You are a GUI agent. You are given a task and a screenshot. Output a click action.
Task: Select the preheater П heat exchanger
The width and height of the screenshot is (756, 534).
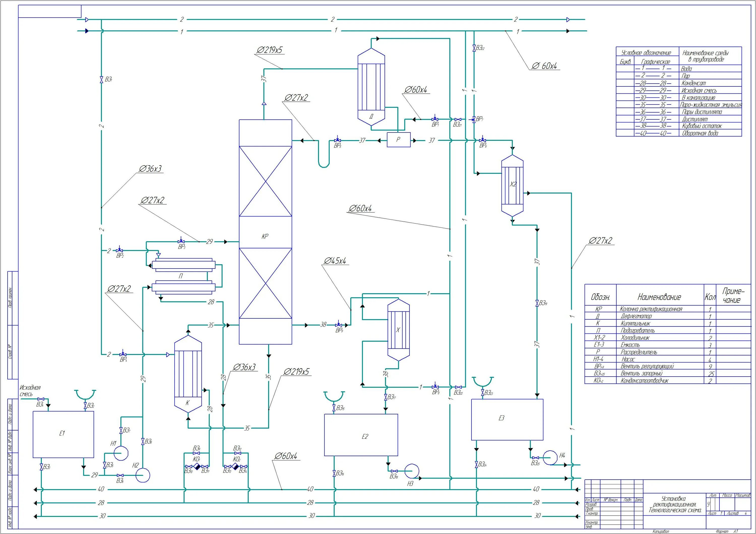pyautogui.click(x=183, y=276)
